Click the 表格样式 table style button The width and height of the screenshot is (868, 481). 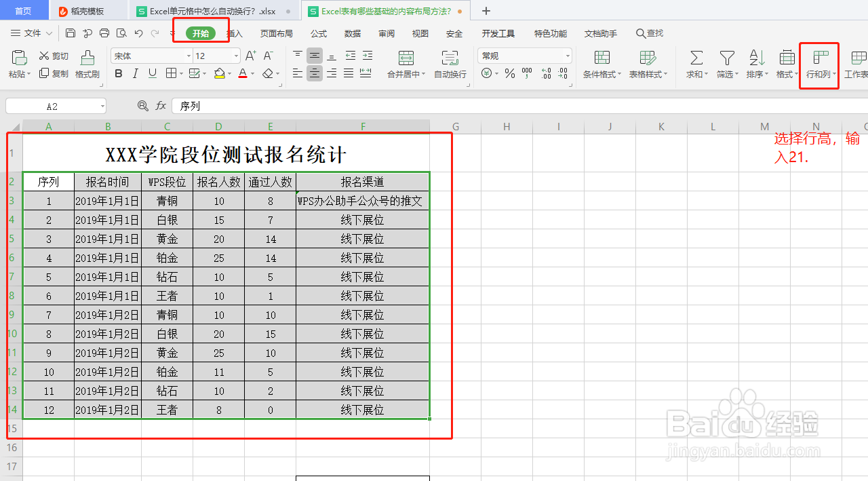(x=647, y=64)
